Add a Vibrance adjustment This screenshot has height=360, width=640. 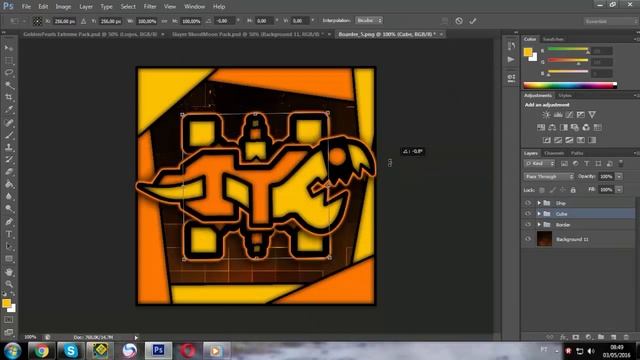tap(592, 115)
